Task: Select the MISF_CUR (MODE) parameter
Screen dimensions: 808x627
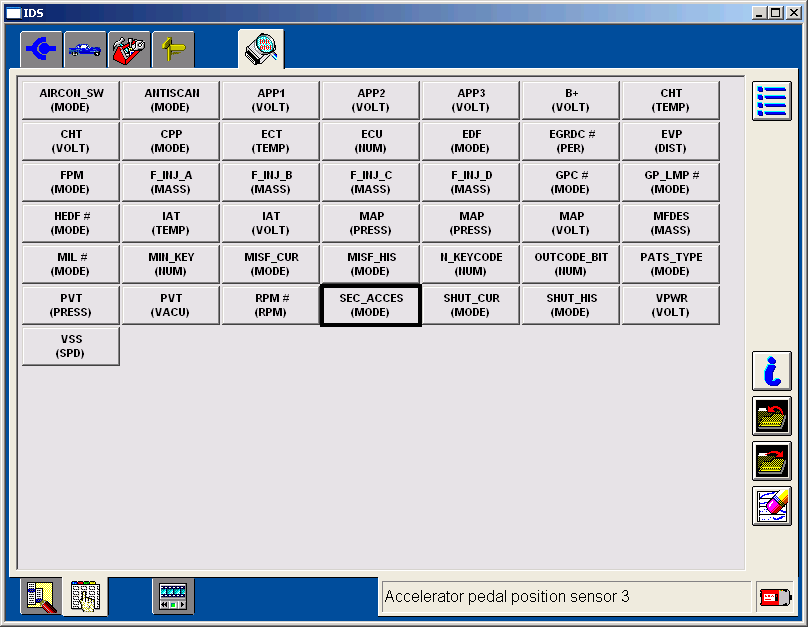Action: point(271,264)
